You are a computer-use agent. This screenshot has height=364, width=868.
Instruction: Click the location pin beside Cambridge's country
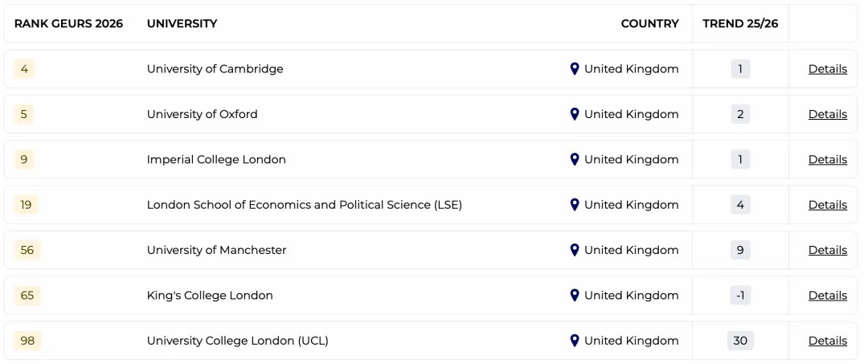[x=575, y=69]
